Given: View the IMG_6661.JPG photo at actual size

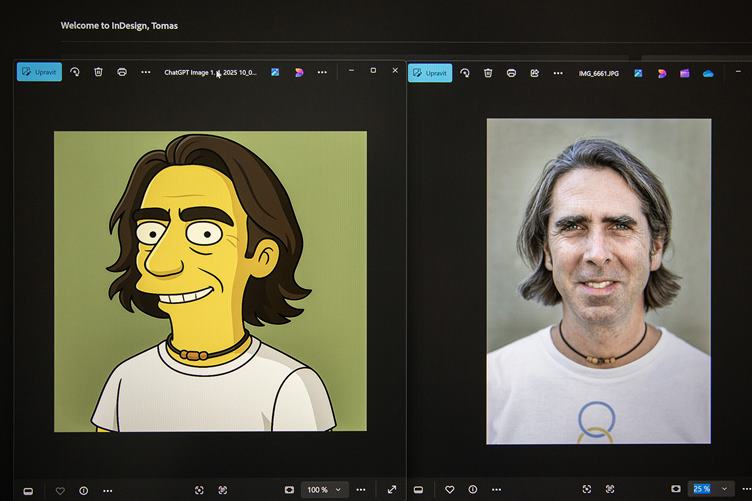Looking at the screenshot, I should pyautogui.click(x=610, y=489).
